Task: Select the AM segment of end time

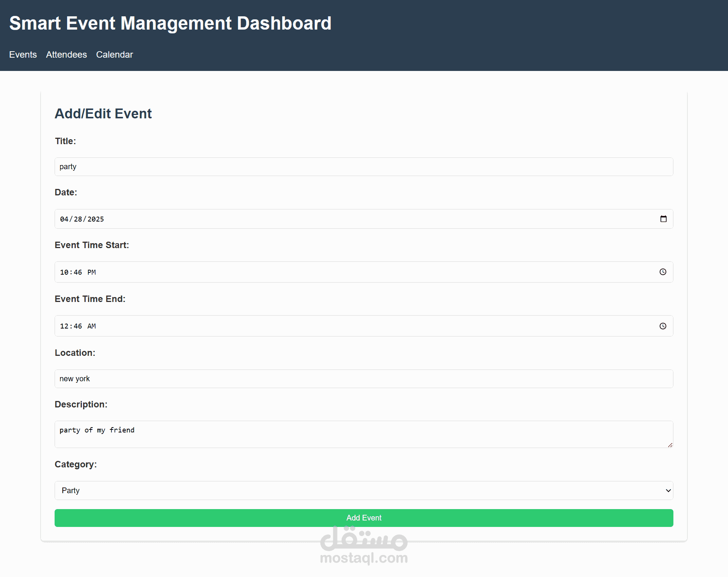Action: pos(91,326)
